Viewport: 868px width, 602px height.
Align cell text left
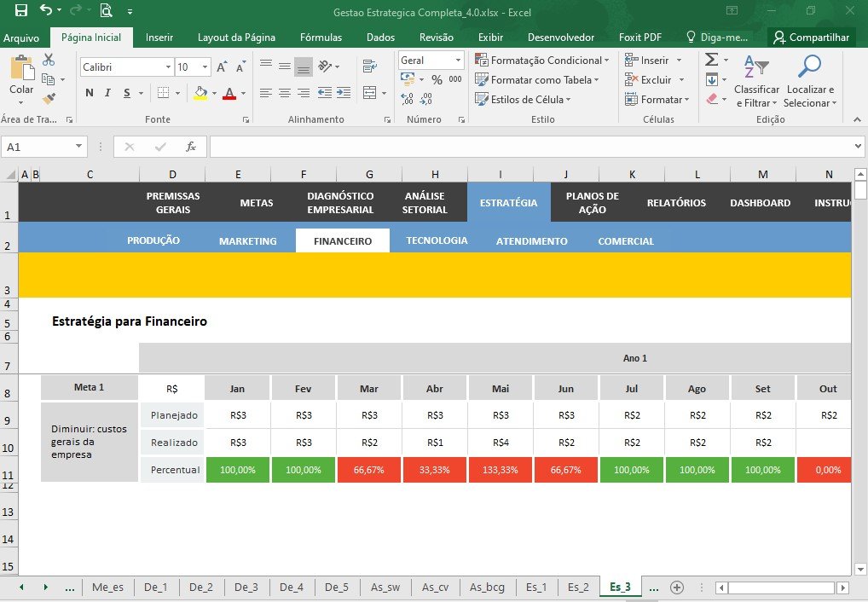point(266,92)
